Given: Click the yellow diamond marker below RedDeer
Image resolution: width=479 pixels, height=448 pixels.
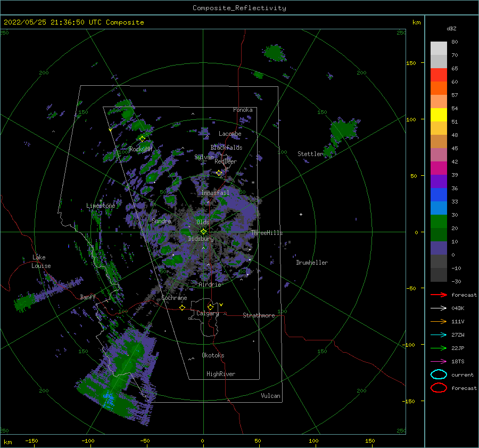Looking at the screenshot, I should pos(219,173).
